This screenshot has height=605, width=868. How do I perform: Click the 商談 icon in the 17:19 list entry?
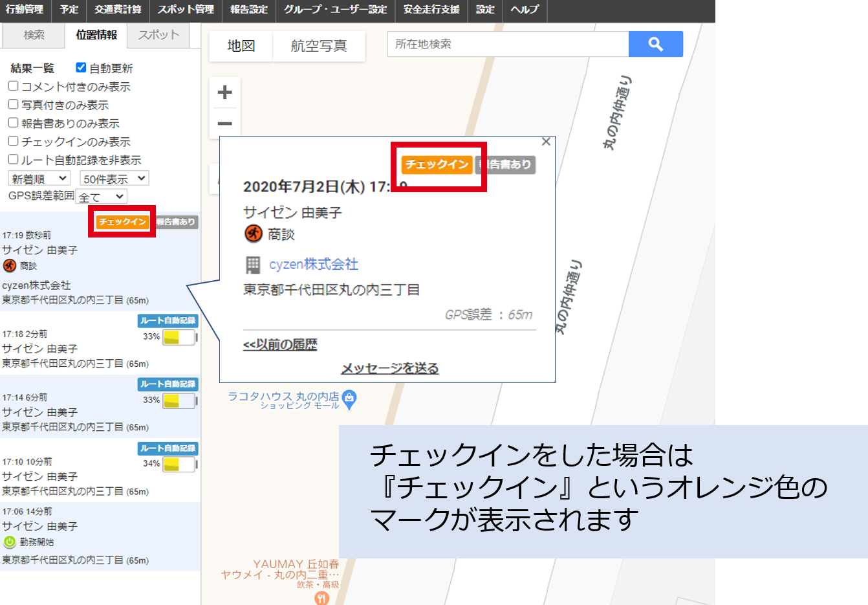point(9,265)
